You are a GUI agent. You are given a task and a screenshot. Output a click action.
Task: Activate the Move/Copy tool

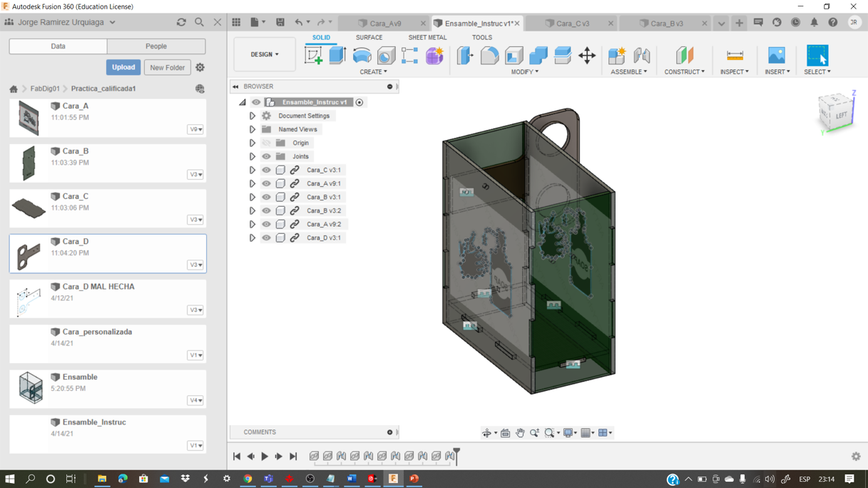[587, 56]
